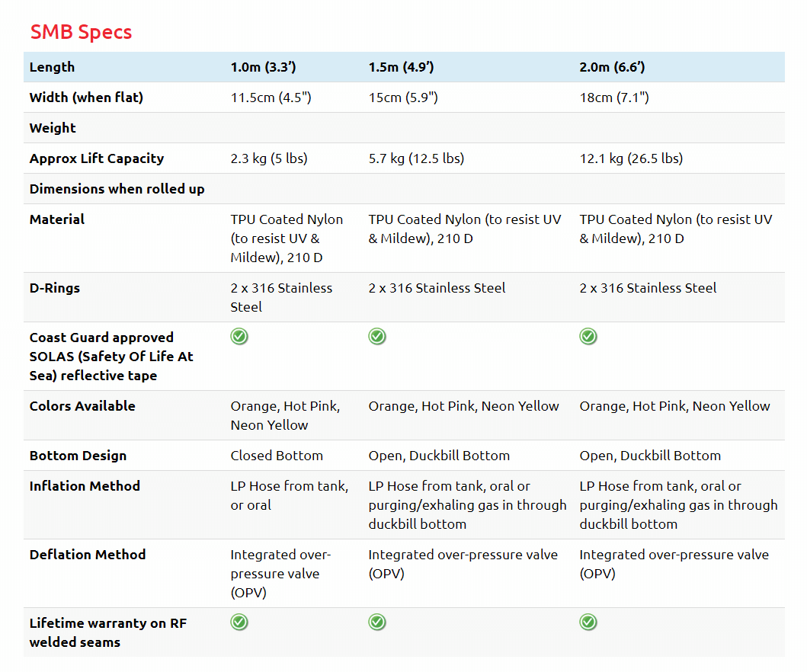This screenshot has width=807, height=672.
Task: Click SOLAS tape checkmark in 1.5m column
Action: pos(377,337)
